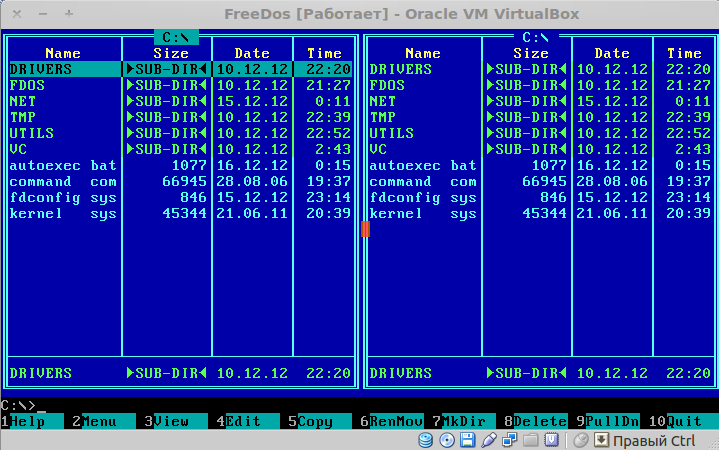Click the Time column header in left panel
The width and height of the screenshot is (719, 450).
324,53
